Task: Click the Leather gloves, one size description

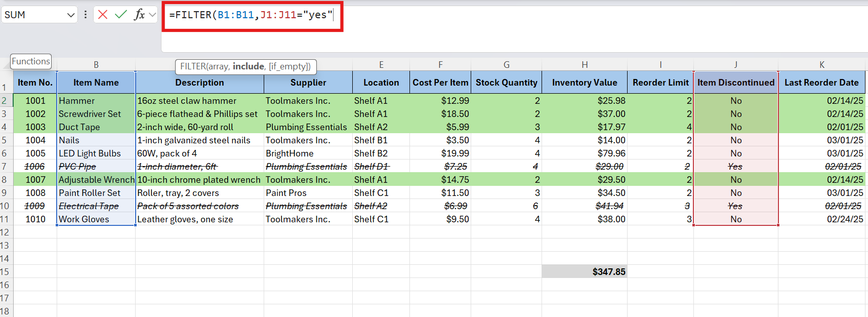Action: (x=199, y=219)
